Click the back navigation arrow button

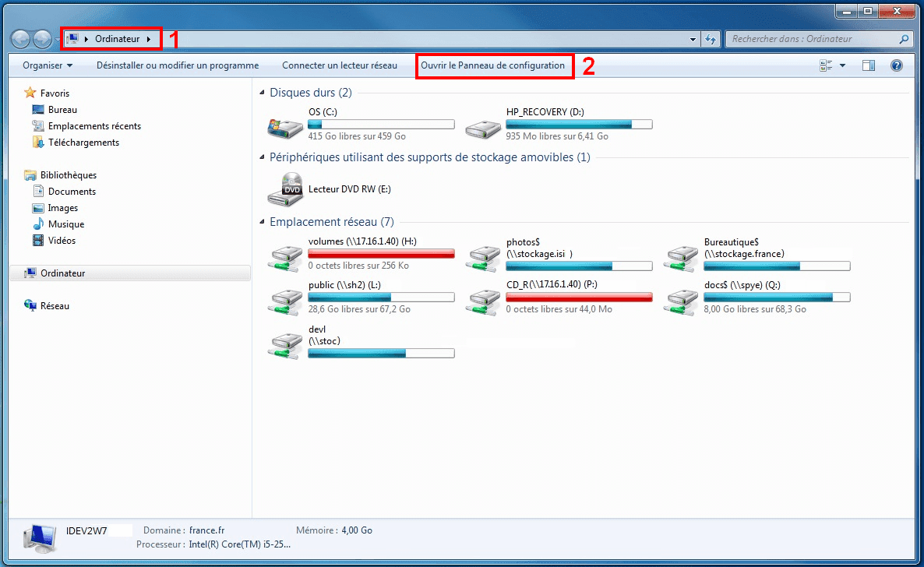[21, 39]
